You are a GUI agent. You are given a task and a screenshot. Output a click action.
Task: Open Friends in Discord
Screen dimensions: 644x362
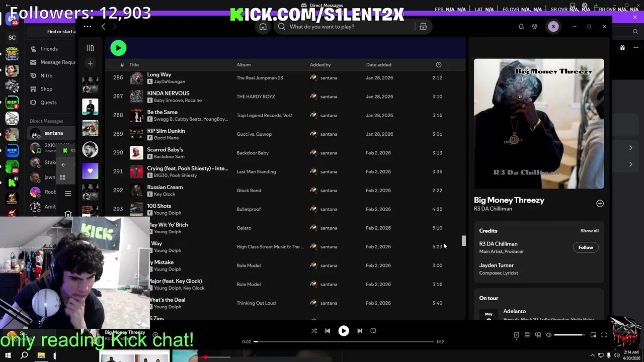[x=49, y=49]
